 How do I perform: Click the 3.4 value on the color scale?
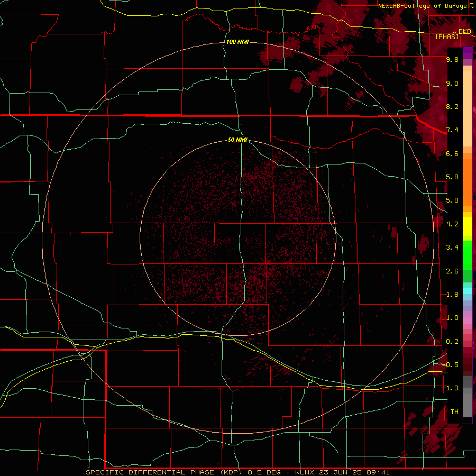pyautogui.click(x=452, y=248)
